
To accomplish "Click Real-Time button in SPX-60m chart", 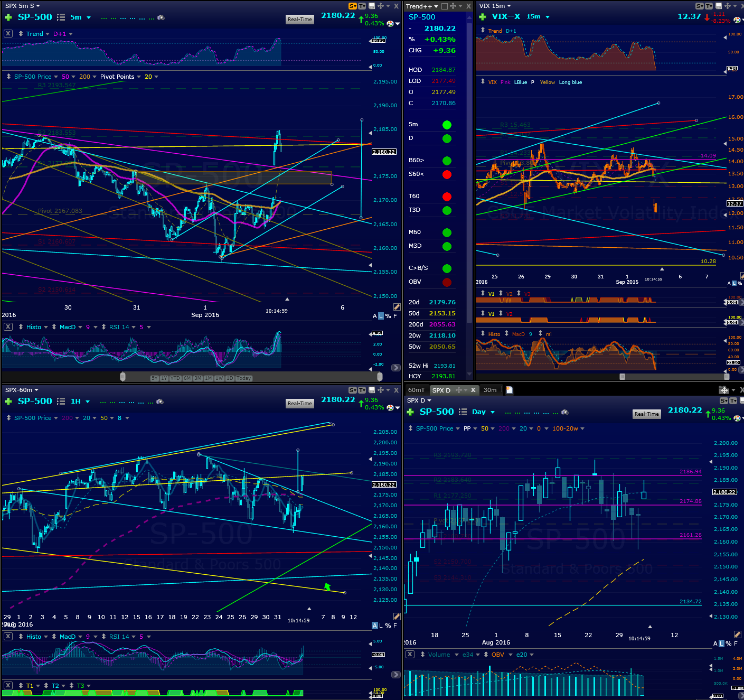I will [x=300, y=404].
